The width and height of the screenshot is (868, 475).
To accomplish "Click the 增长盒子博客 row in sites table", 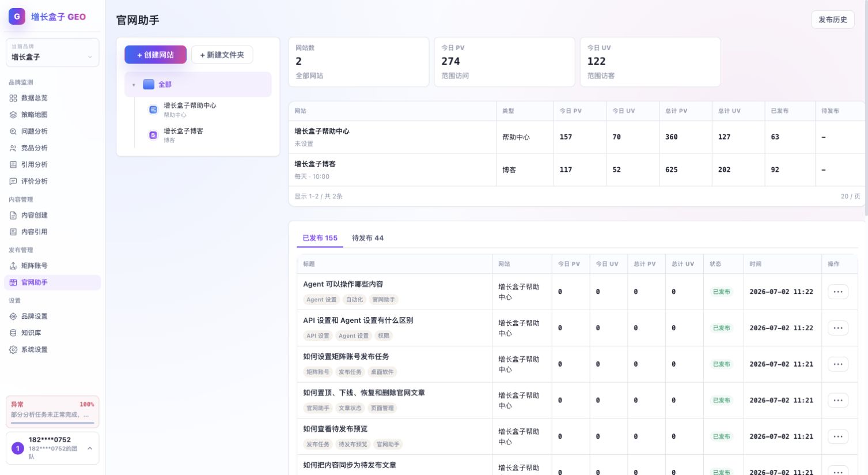I will (x=577, y=170).
